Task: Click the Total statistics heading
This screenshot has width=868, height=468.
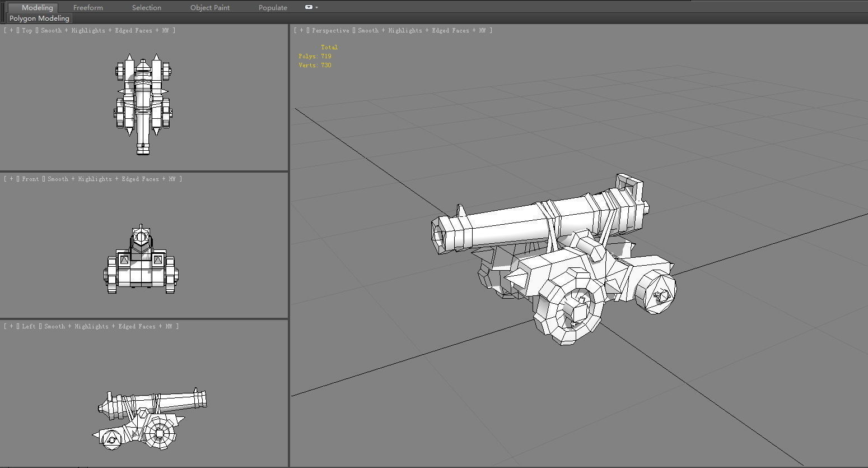Action: (x=329, y=47)
